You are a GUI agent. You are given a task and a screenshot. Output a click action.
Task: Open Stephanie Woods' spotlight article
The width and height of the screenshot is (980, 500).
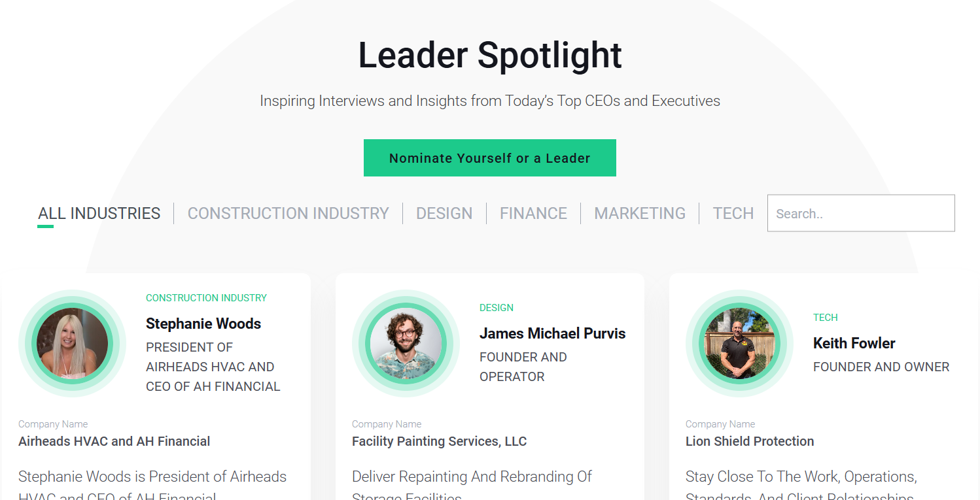[x=203, y=324]
